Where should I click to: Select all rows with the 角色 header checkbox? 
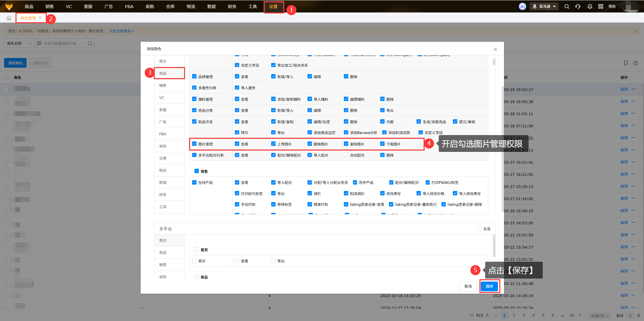click(x=6, y=77)
